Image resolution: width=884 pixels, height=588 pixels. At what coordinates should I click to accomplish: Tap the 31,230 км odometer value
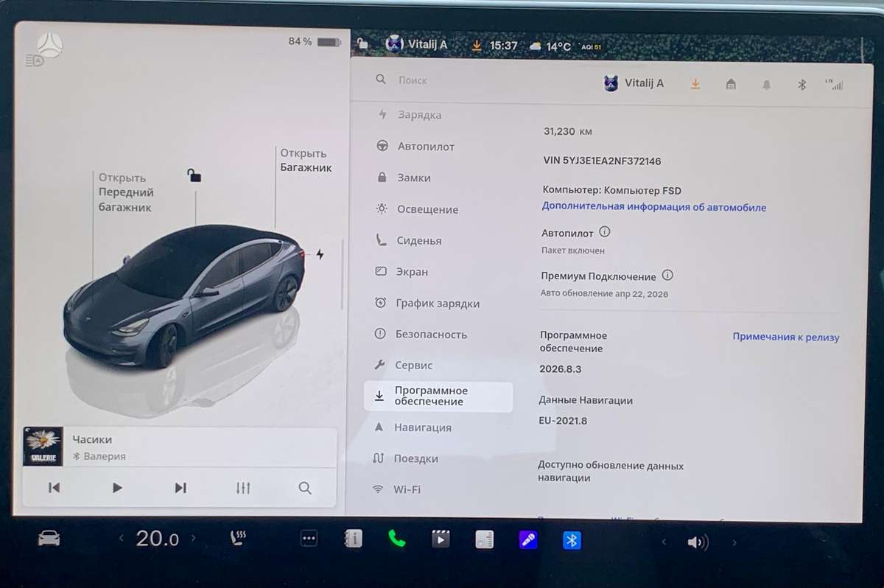tap(568, 131)
